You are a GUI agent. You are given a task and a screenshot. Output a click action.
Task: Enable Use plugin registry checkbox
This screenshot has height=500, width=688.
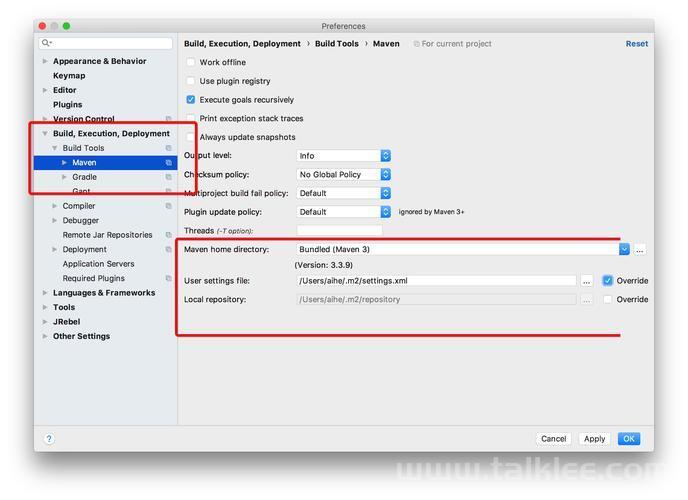[190, 81]
